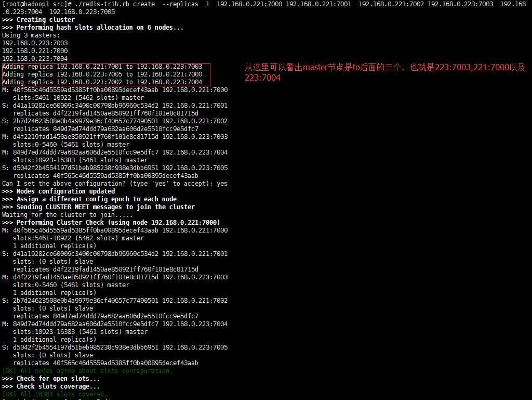This screenshot has height=400, width=532.
Task: Select '>>> Check for open slots...' line
Action: coord(51,379)
